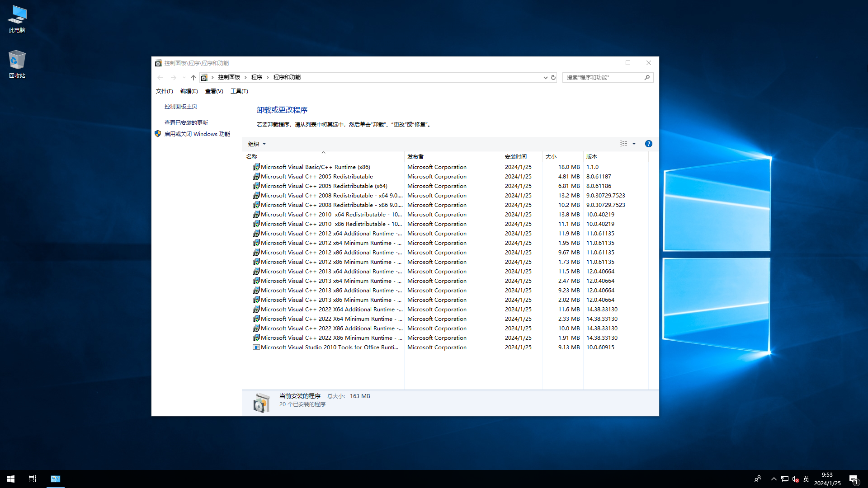Screen dimensions: 868x488
Task: Click the shield icon beside 启用或关闭 Windows 功能
Action: (158, 133)
